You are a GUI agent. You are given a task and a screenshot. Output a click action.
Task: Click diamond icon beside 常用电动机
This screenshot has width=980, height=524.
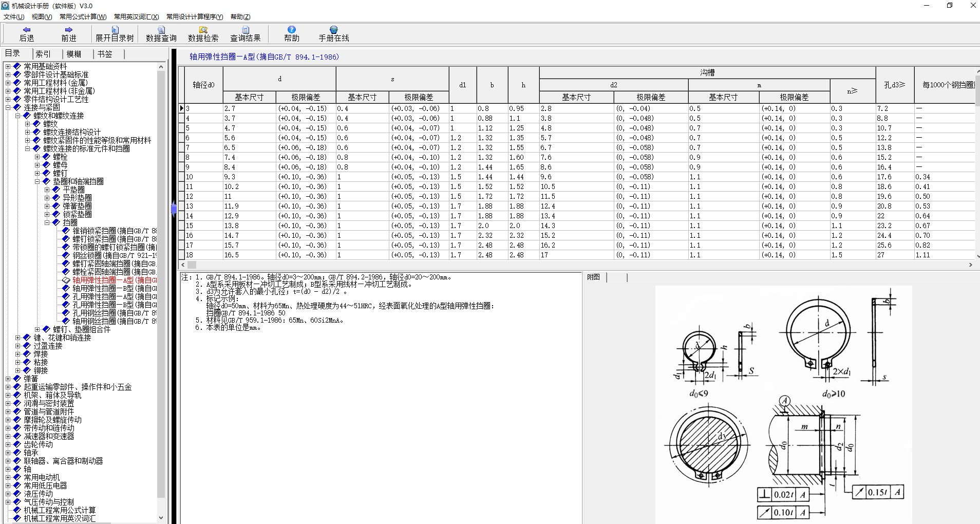pos(17,477)
